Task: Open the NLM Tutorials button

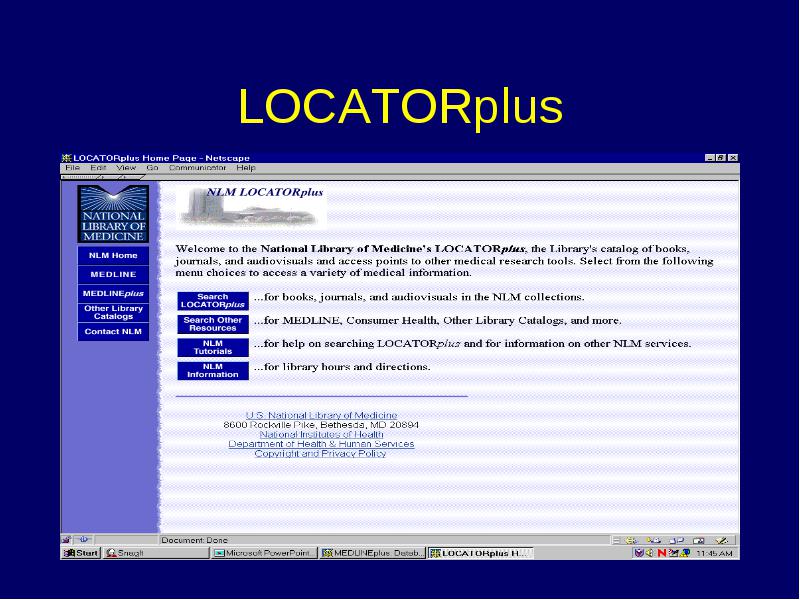Action: pos(213,347)
